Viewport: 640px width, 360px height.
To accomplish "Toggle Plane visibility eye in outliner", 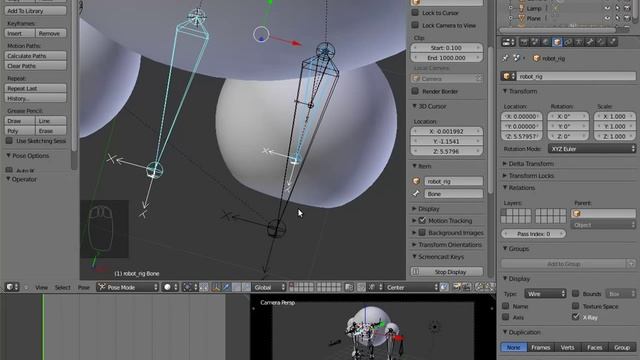I will pos(607,18).
